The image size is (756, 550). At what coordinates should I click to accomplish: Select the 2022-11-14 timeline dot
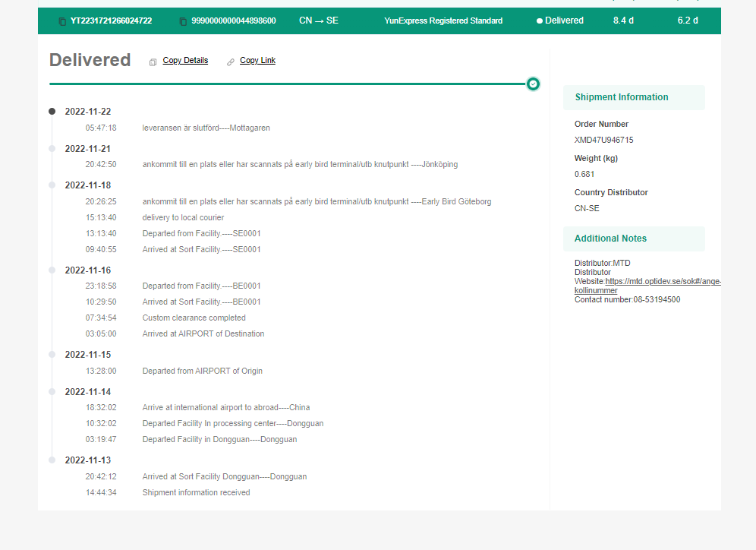pyautogui.click(x=52, y=391)
